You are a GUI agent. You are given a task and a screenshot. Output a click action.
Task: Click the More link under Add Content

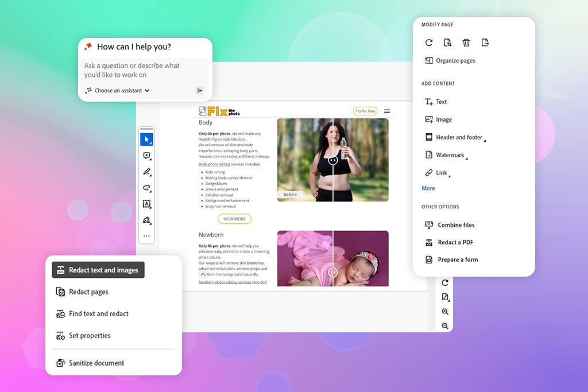[x=428, y=188]
